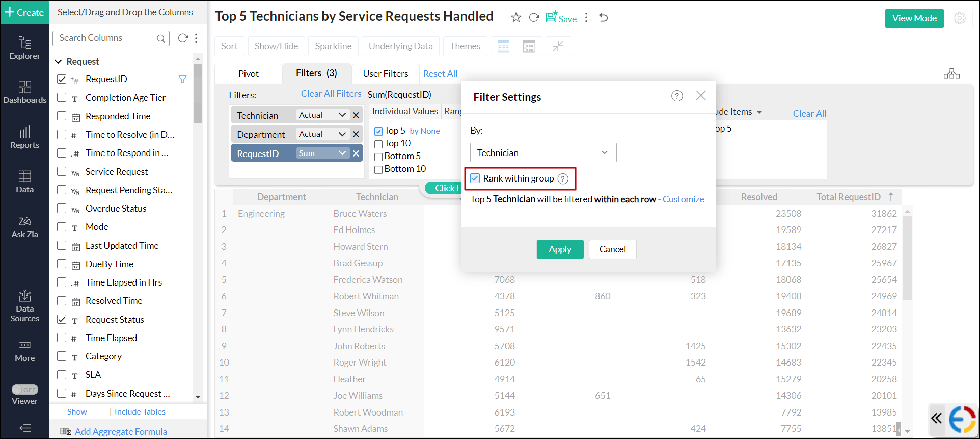Switch to the User Filters tab
The width and height of the screenshot is (980, 439).
(385, 74)
